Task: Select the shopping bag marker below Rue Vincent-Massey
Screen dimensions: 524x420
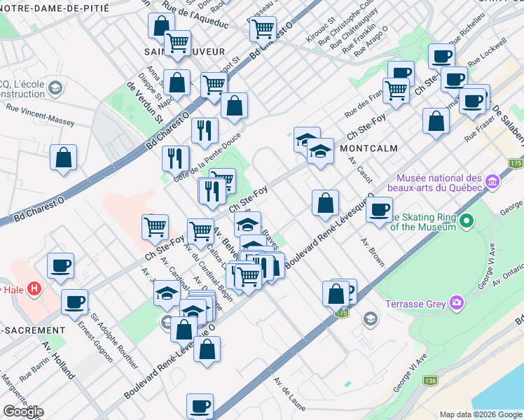Action: (x=64, y=157)
